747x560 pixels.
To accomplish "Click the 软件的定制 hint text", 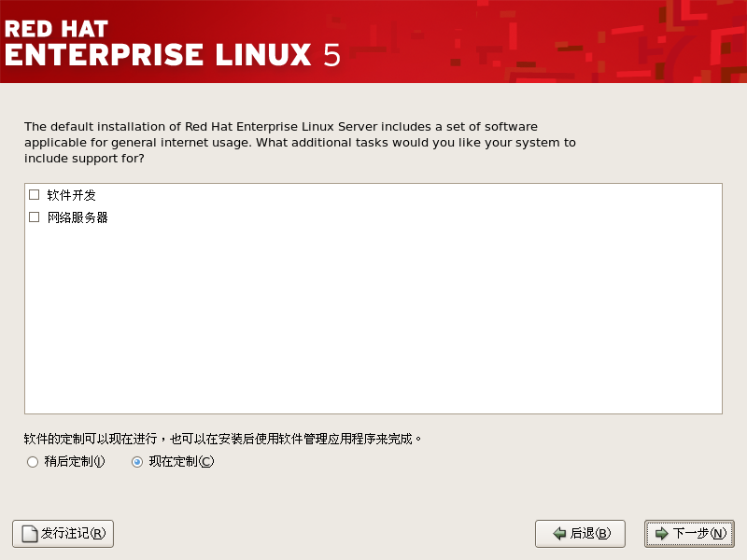I will click(x=222, y=438).
